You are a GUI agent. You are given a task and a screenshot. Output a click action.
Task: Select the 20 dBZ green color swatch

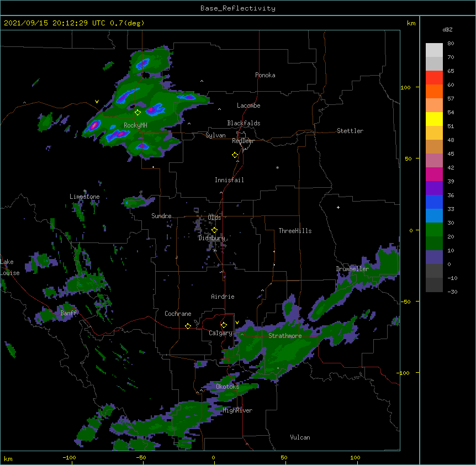click(434, 243)
